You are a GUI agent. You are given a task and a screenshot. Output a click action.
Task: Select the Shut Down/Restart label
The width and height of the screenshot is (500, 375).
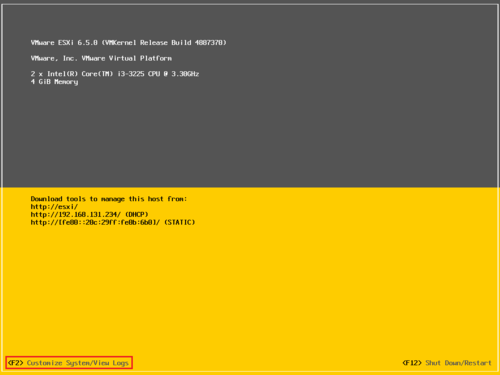coord(458,363)
